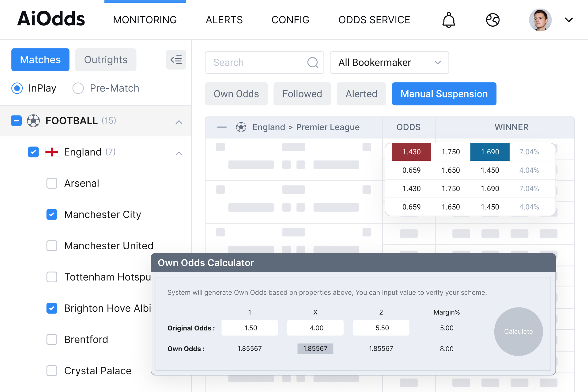Click the red 1.430 odds cell
This screenshot has height=392, width=588.
[411, 152]
